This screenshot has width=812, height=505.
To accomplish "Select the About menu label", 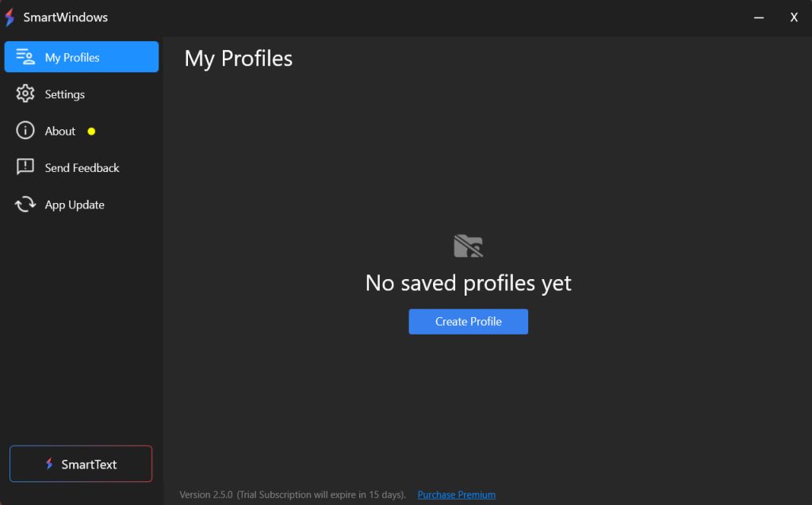I will click(x=60, y=131).
